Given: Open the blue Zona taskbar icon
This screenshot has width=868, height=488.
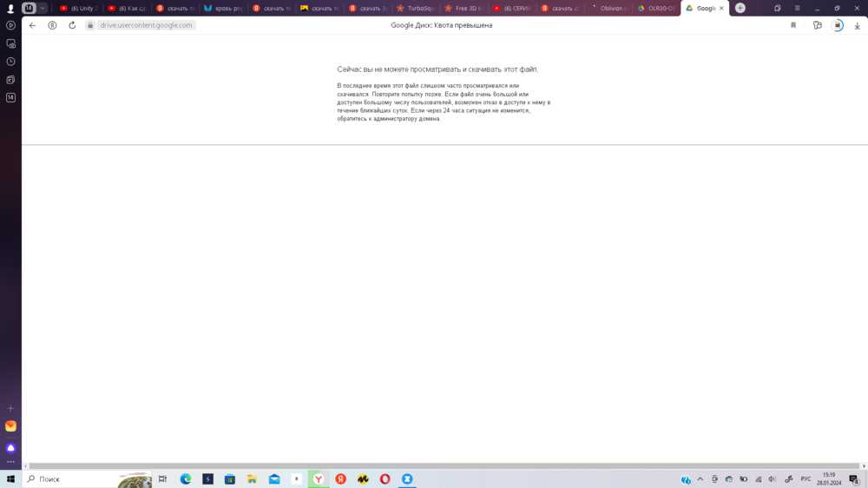Looking at the screenshot, I should (x=407, y=478).
